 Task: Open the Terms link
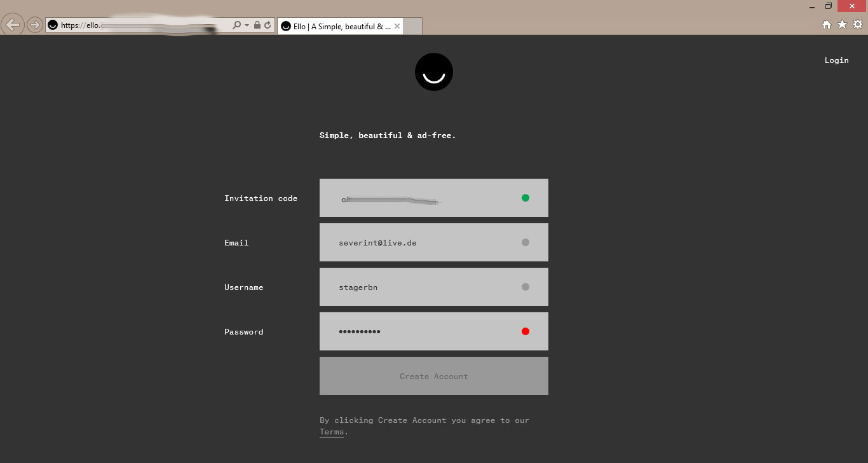coord(332,432)
